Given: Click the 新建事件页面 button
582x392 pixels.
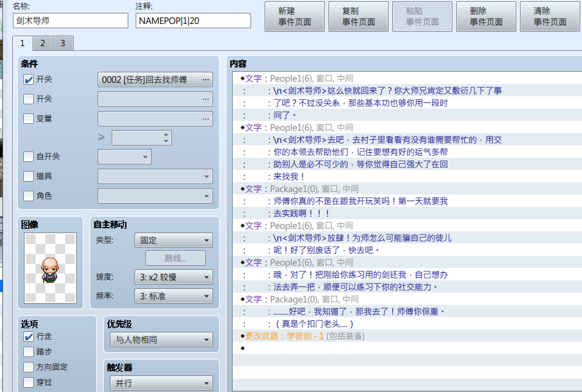Looking at the screenshot, I should point(295,17).
